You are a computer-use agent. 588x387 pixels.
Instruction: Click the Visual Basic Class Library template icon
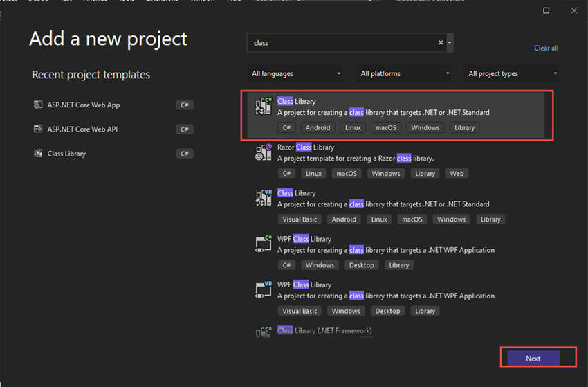pyautogui.click(x=264, y=198)
